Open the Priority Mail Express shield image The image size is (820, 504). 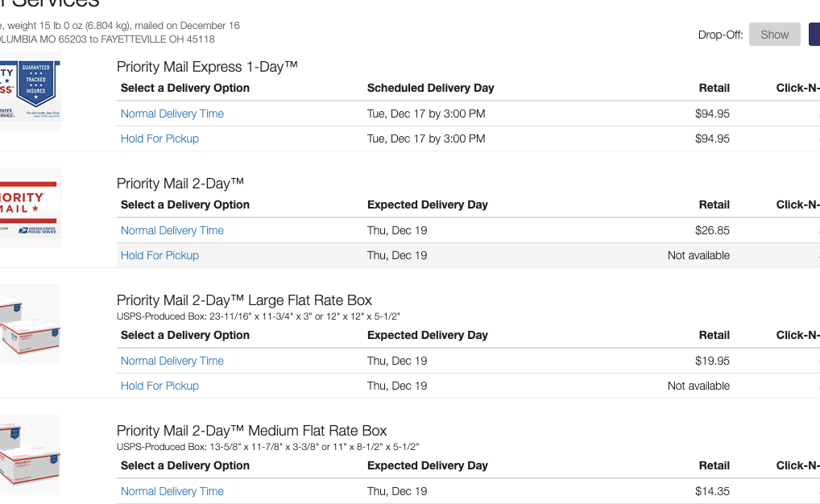[31, 91]
